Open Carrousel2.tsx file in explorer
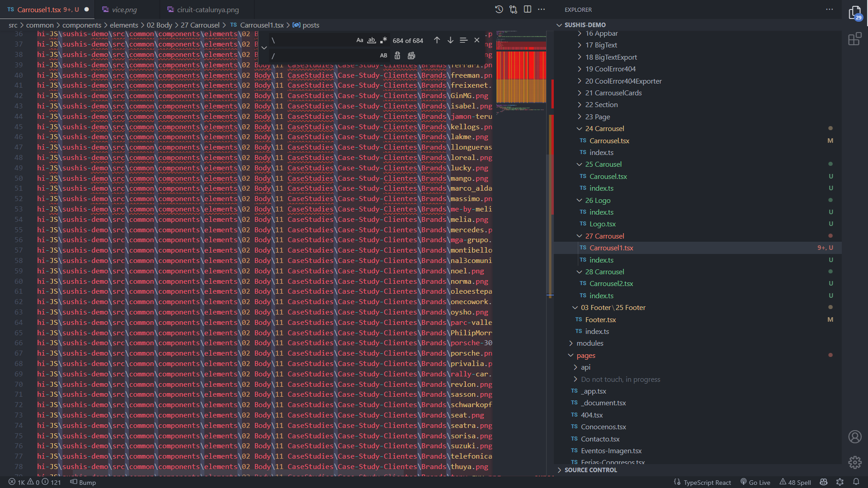The image size is (868, 488). [x=611, y=284]
